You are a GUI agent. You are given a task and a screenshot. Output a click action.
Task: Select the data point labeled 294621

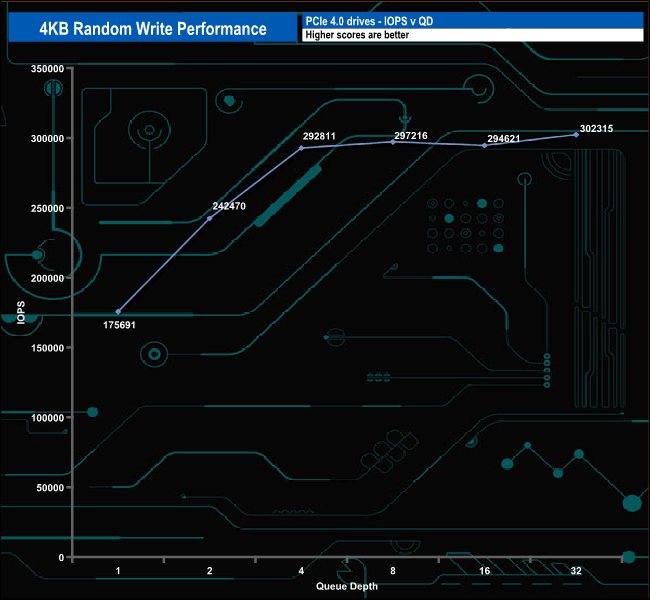485,146
